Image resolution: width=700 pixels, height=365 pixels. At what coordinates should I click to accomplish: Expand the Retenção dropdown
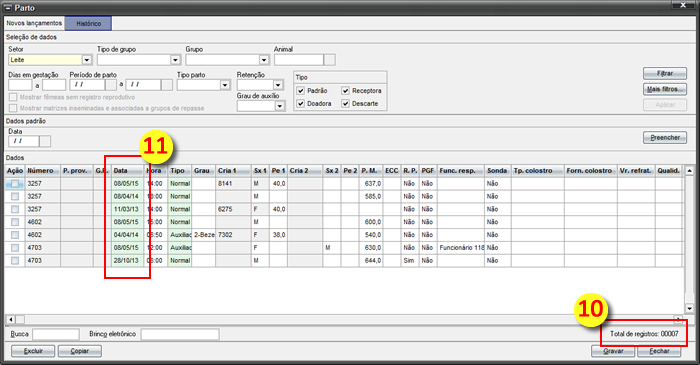pos(278,85)
